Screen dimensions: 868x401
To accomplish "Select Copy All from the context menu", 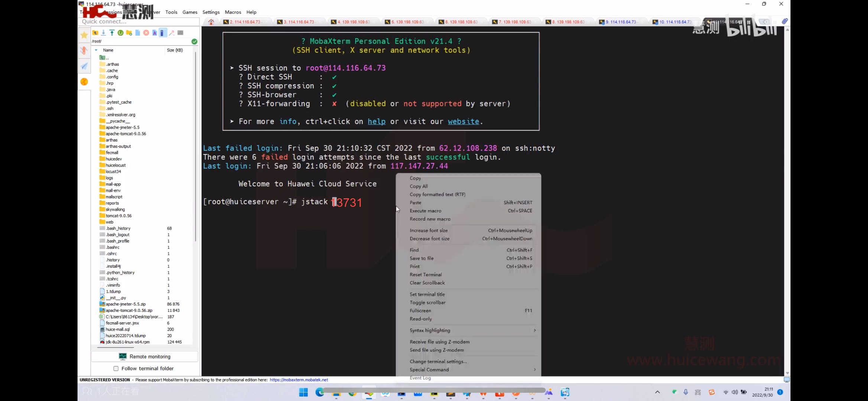I will click(419, 186).
